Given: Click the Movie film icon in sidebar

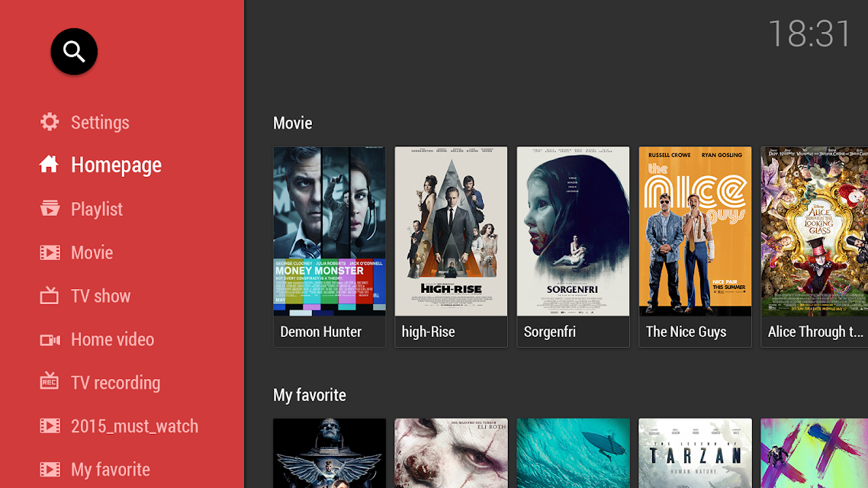Looking at the screenshot, I should 50,252.
